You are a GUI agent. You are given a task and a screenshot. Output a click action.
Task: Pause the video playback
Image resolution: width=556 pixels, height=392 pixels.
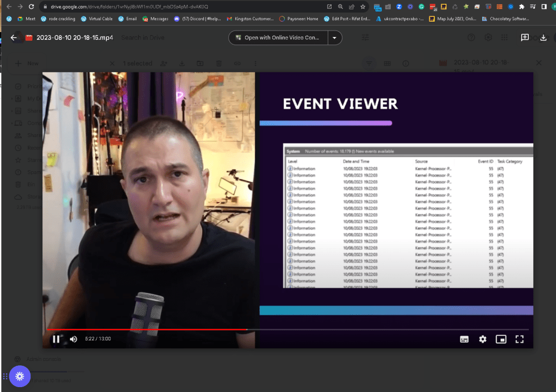click(56, 339)
